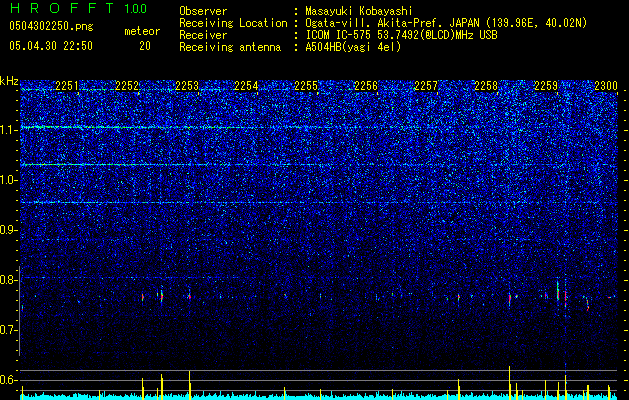
Task: Click the "Receiving Location" label
Action: pyautogui.click(x=233, y=23)
